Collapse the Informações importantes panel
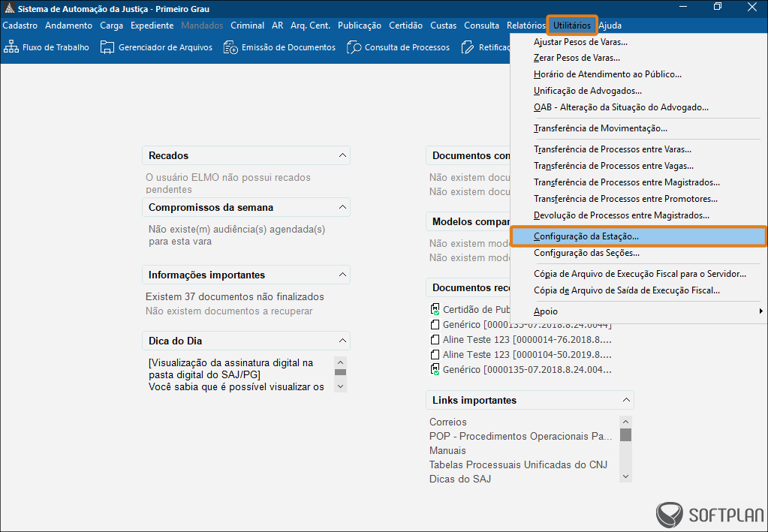 342,275
